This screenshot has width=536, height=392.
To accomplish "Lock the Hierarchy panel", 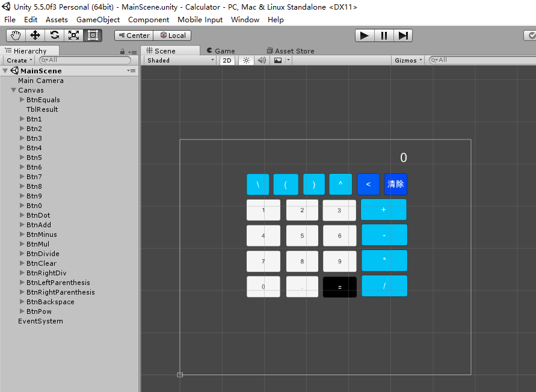I will [x=122, y=52].
